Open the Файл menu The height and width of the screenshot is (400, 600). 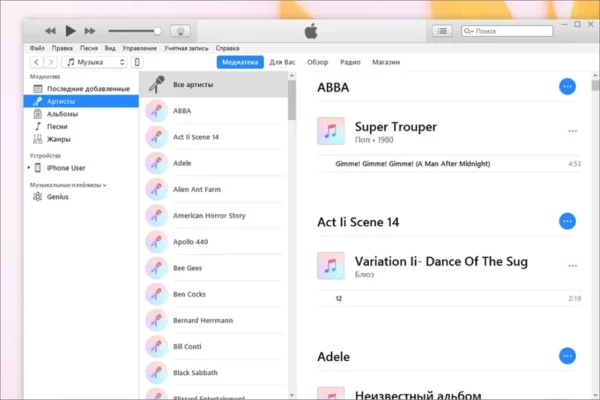pyautogui.click(x=37, y=48)
